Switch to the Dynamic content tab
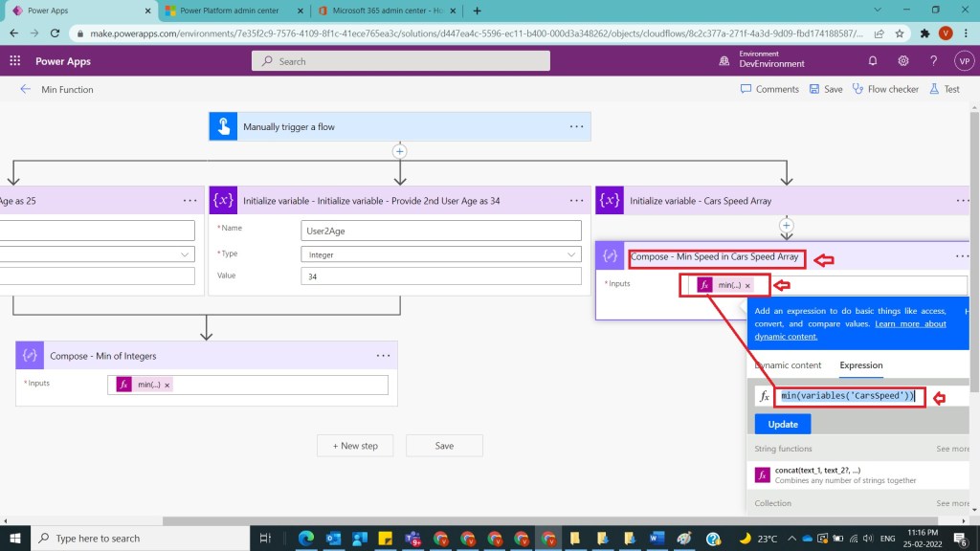 [x=789, y=365]
